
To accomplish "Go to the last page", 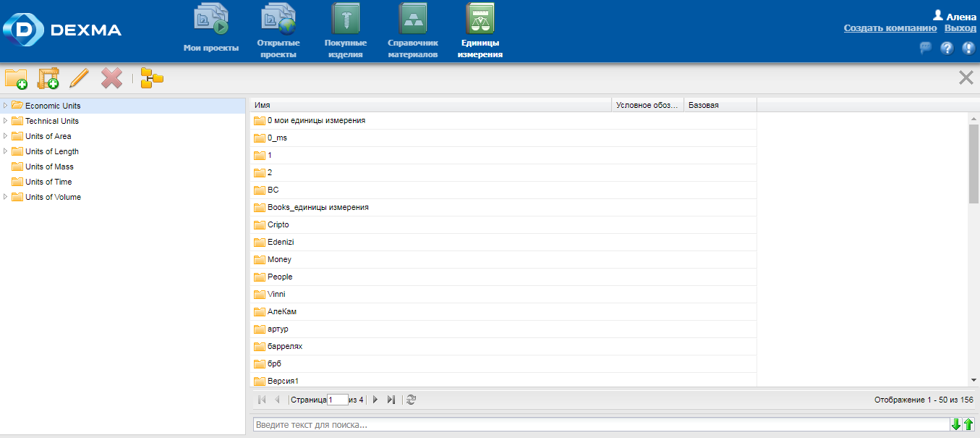I will click(391, 400).
